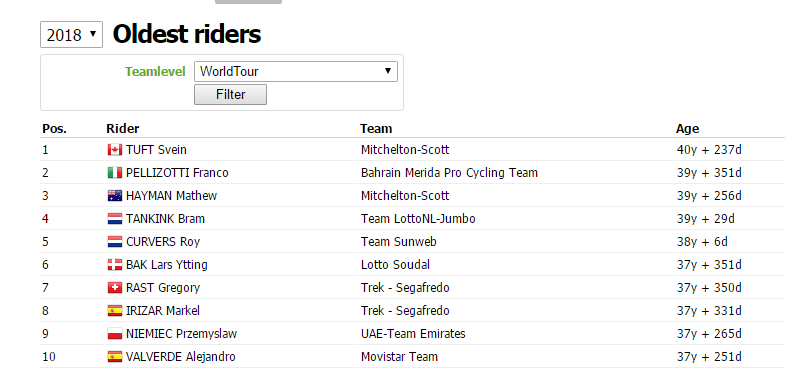Open the Mitchelton-Scott team link in row 1
The width and height of the screenshot is (785, 370).
point(405,150)
